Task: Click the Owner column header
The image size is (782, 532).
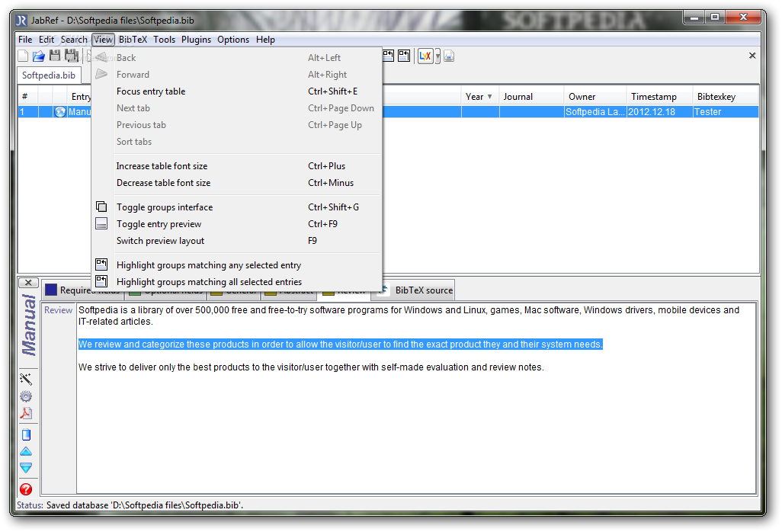Action: (595, 97)
